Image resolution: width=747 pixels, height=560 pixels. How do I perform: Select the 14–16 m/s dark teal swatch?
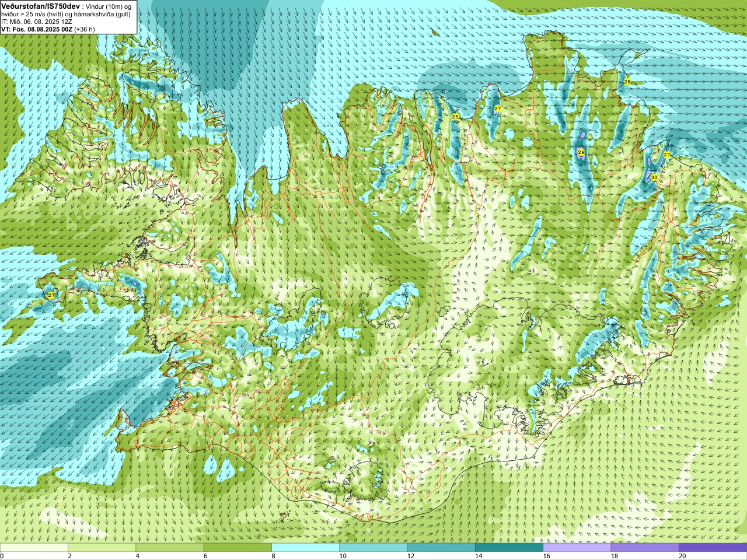click(509, 548)
